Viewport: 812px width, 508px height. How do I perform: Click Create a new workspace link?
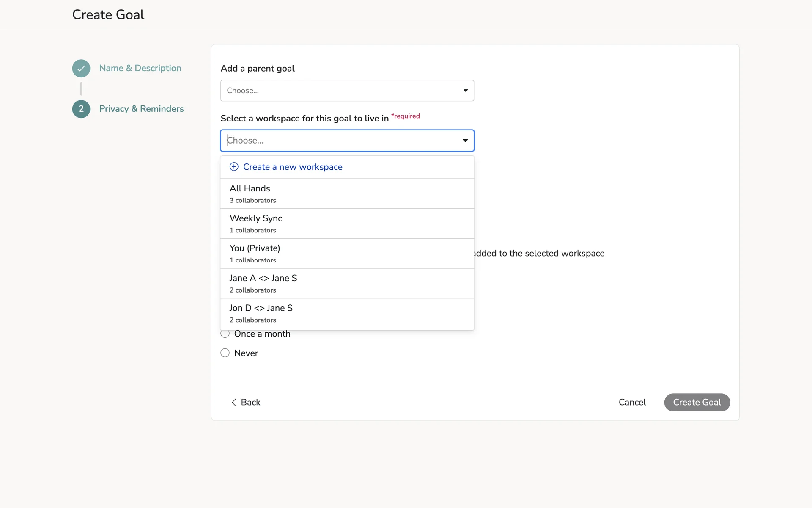(293, 167)
